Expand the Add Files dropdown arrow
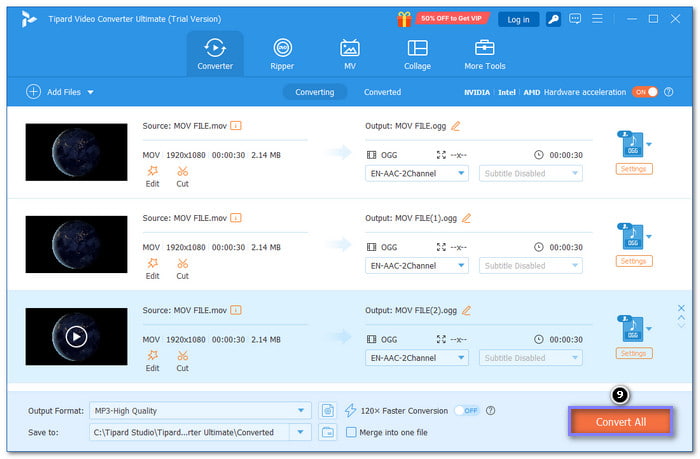The height and width of the screenshot is (459, 700). point(91,92)
